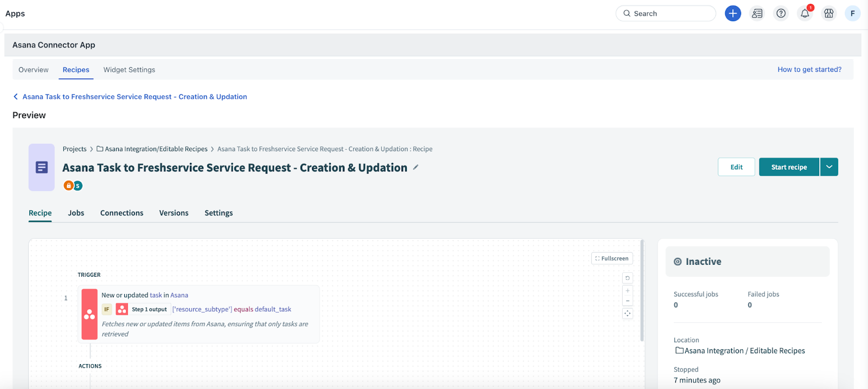Image resolution: width=868 pixels, height=389 pixels.
Task: Select the Recipe sub-tab
Action: 40,213
